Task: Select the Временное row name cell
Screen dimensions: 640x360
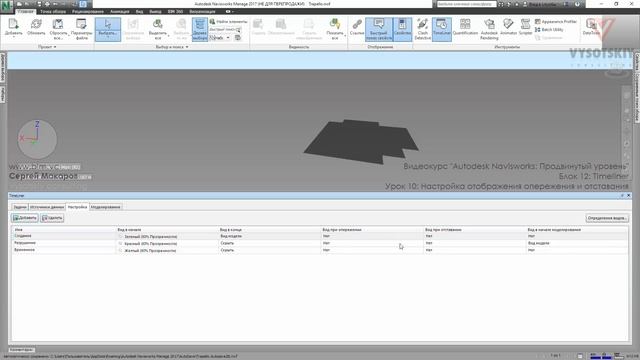Action: (64, 250)
